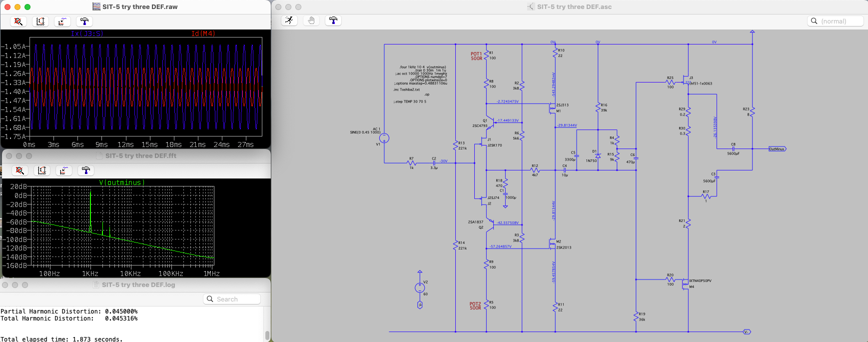
Task: Click the Halt hand icon in schematic toolbar
Action: tap(311, 20)
